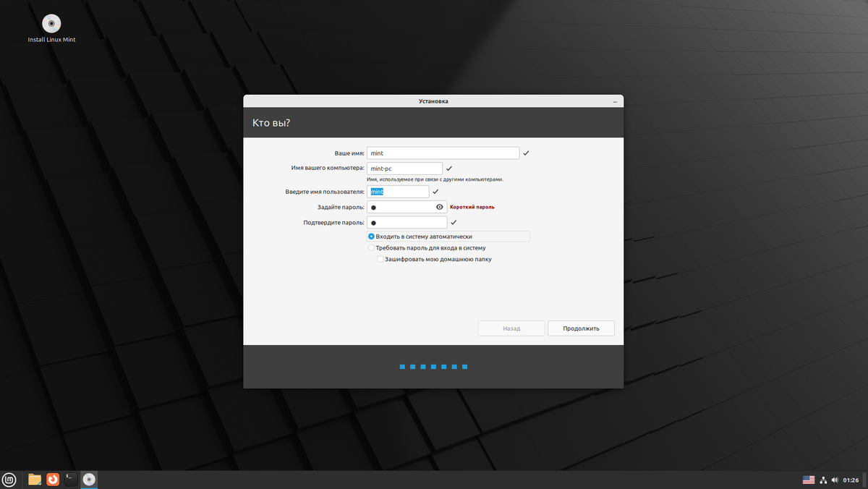Image resolution: width=868 pixels, height=489 pixels.
Task: Open the Linux Mint start menu
Action: point(9,480)
